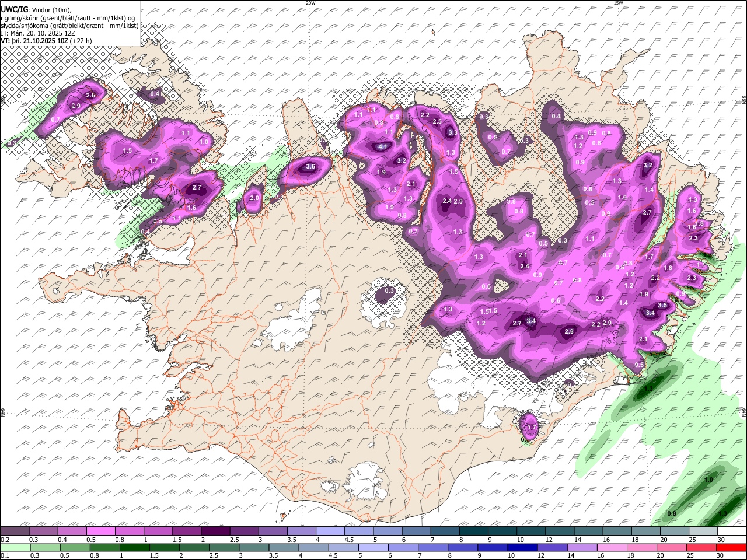Click the '64N' latitude label on the right edge
Screen dimensions: 747x560
click(744, 412)
